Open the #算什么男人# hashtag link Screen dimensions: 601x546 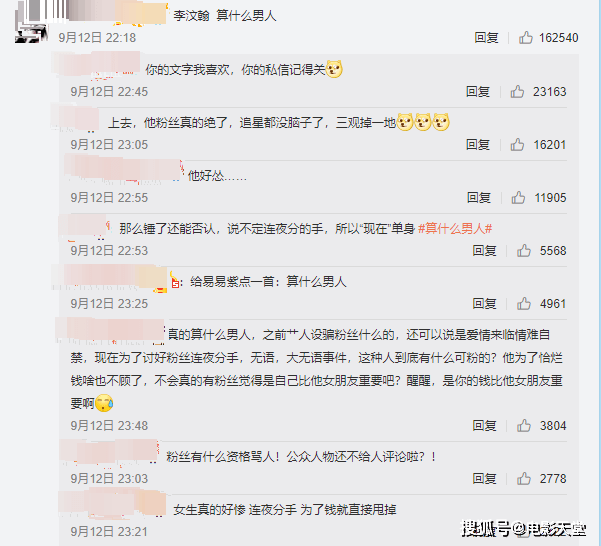pyautogui.click(x=455, y=228)
